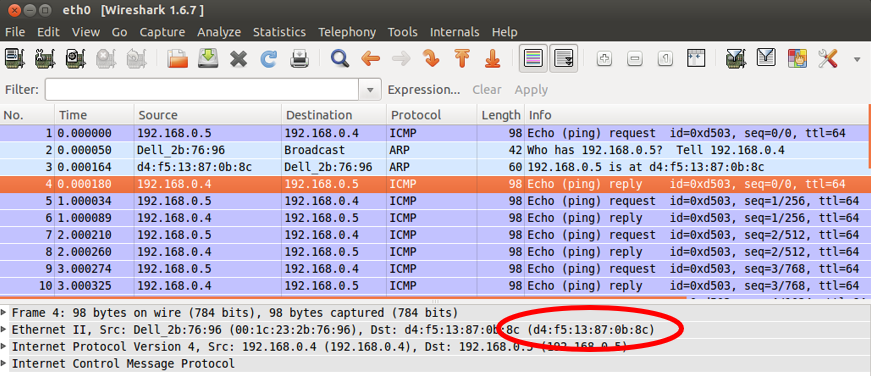Open the Tools menu
The height and width of the screenshot is (376, 871).
[403, 32]
